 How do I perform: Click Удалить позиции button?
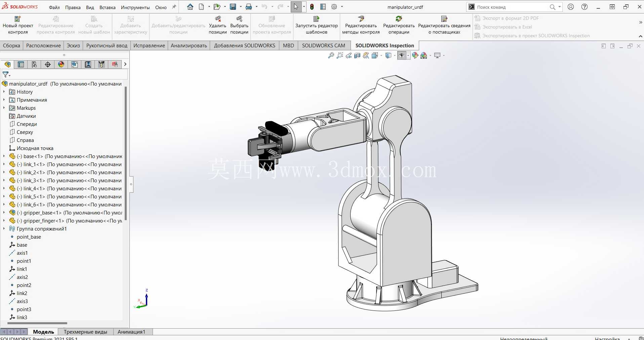tap(218, 25)
